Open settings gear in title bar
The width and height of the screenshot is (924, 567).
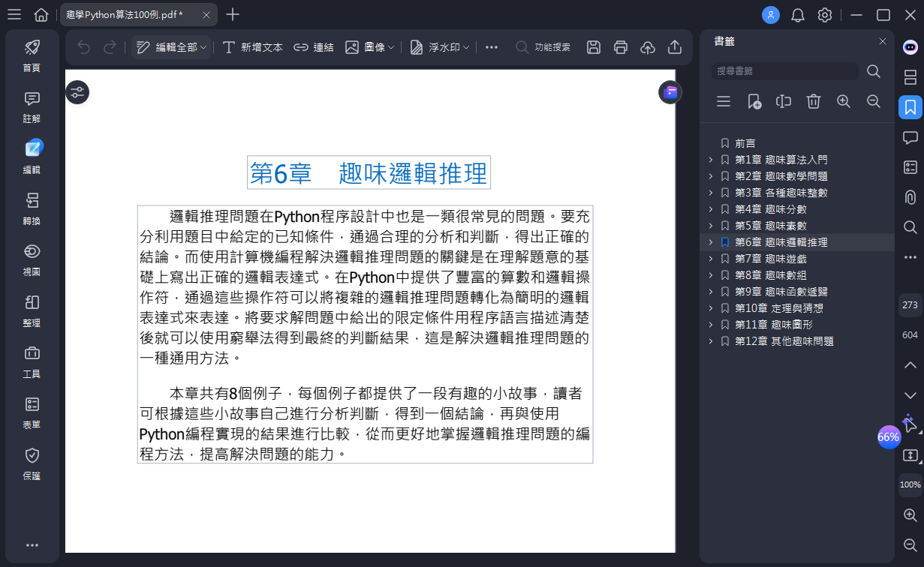tap(825, 15)
